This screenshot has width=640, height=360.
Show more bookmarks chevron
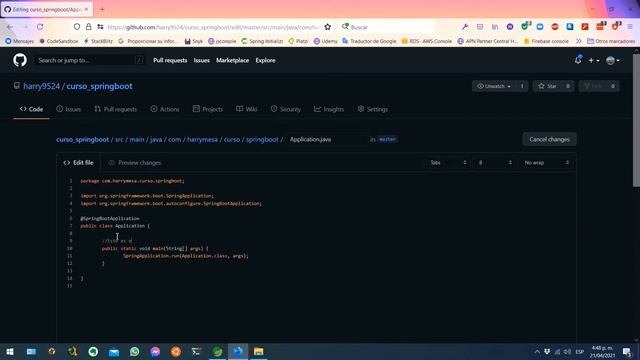(x=578, y=41)
